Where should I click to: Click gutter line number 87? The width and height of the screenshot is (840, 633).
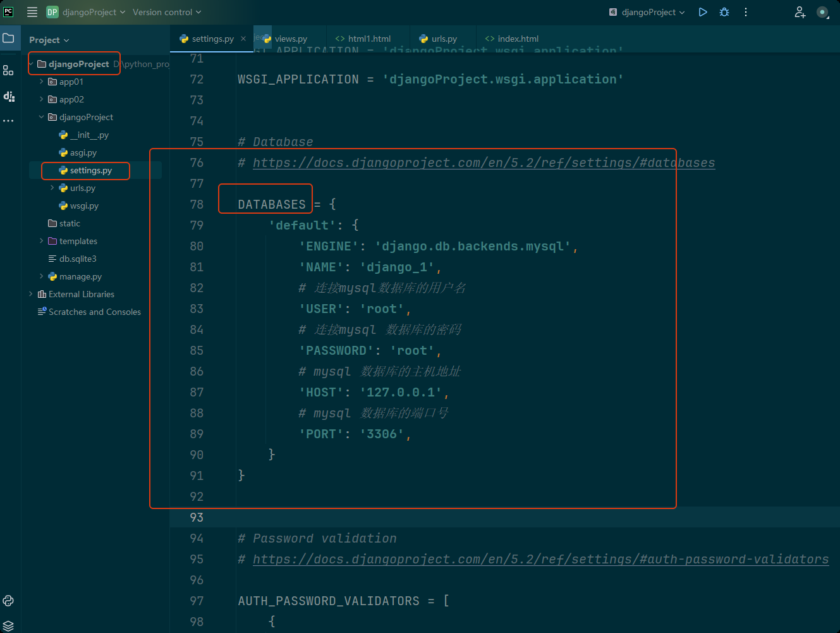[x=197, y=392]
